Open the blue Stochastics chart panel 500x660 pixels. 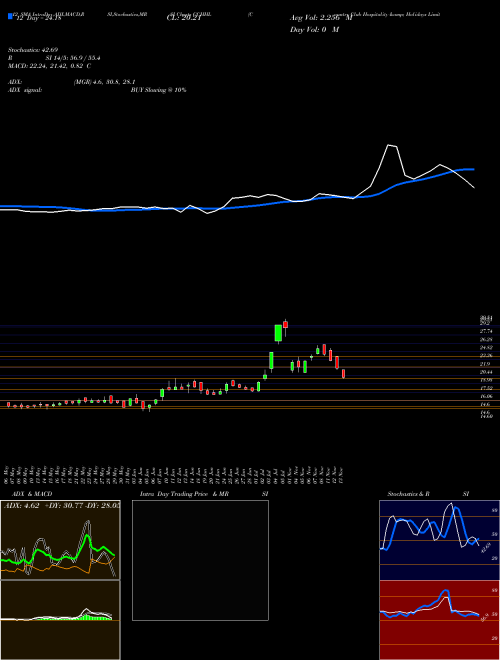click(x=439, y=540)
